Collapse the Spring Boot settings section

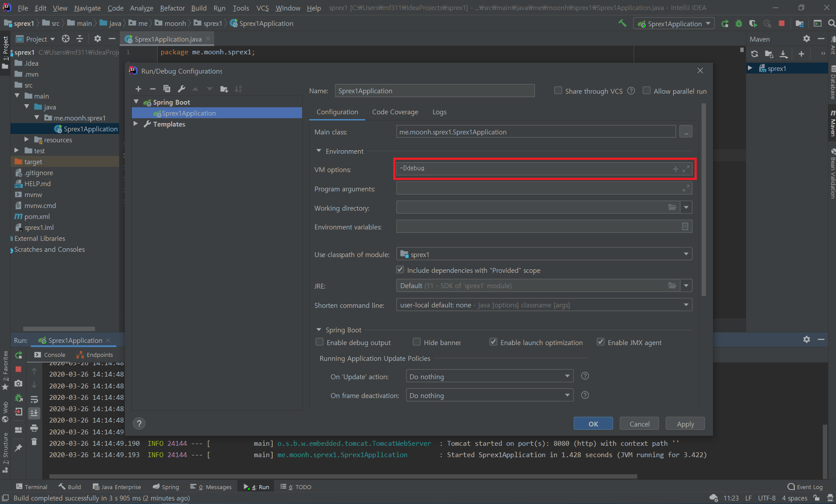pyautogui.click(x=319, y=329)
